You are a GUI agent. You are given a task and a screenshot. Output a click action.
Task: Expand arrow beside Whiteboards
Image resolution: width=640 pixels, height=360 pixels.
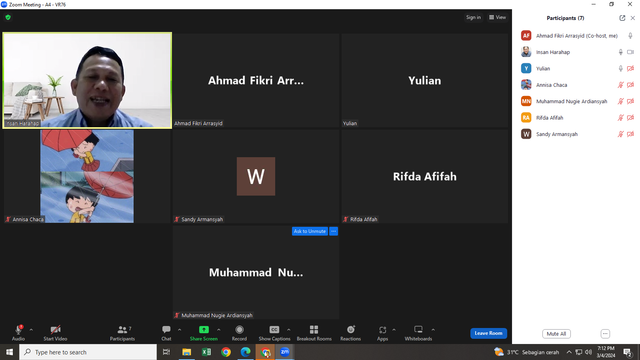(433, 330)
